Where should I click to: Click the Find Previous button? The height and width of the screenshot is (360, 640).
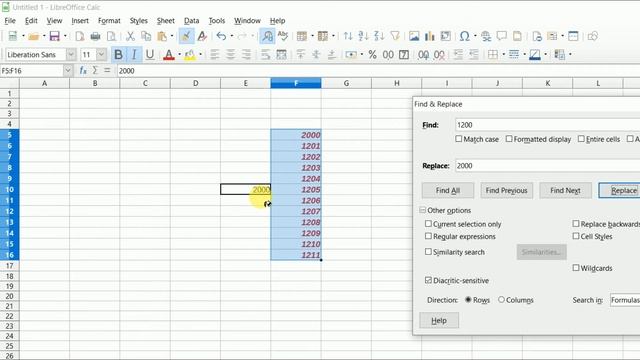(x=507, y=190)
